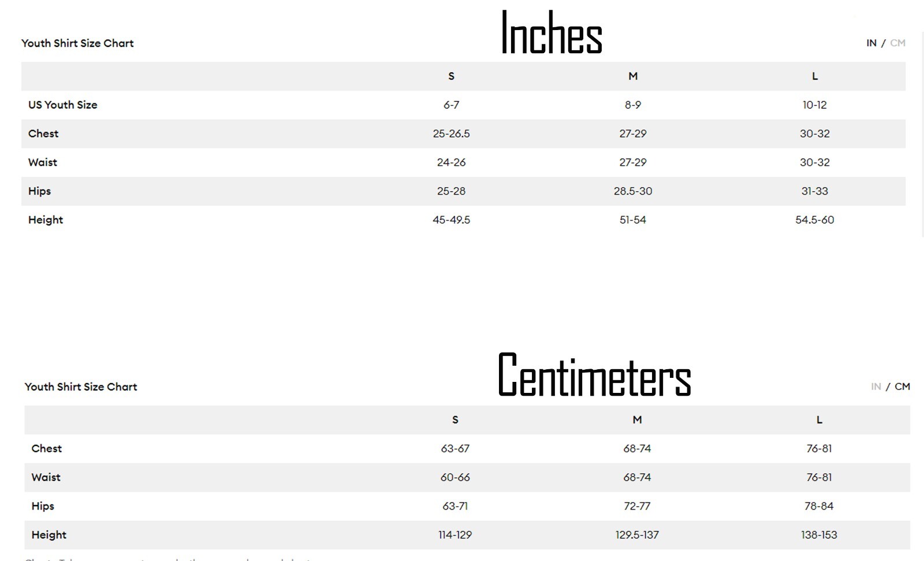
Task: Select IN unit on top chart
Action: coord(871,43)
